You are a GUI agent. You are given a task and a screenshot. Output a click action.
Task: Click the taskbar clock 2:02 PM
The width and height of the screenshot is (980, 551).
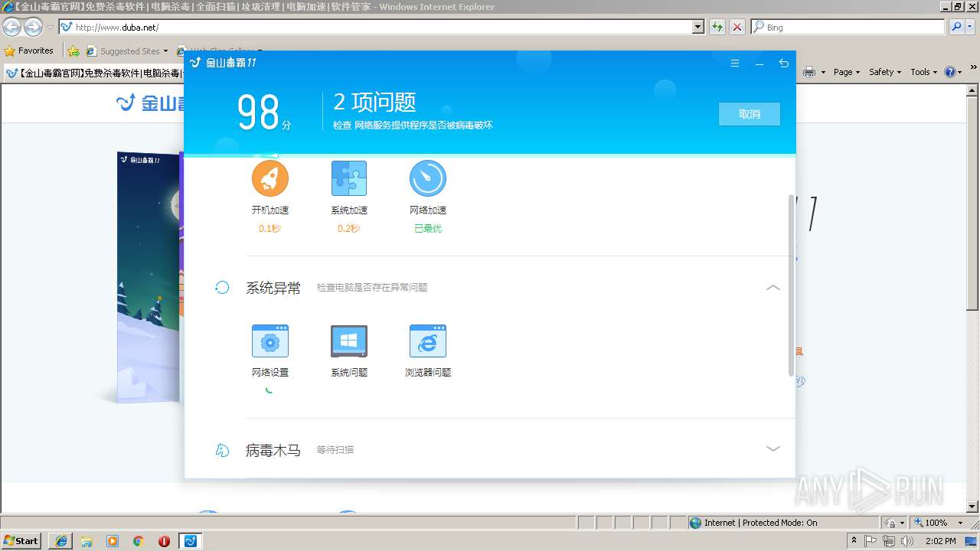pos(940,541)
